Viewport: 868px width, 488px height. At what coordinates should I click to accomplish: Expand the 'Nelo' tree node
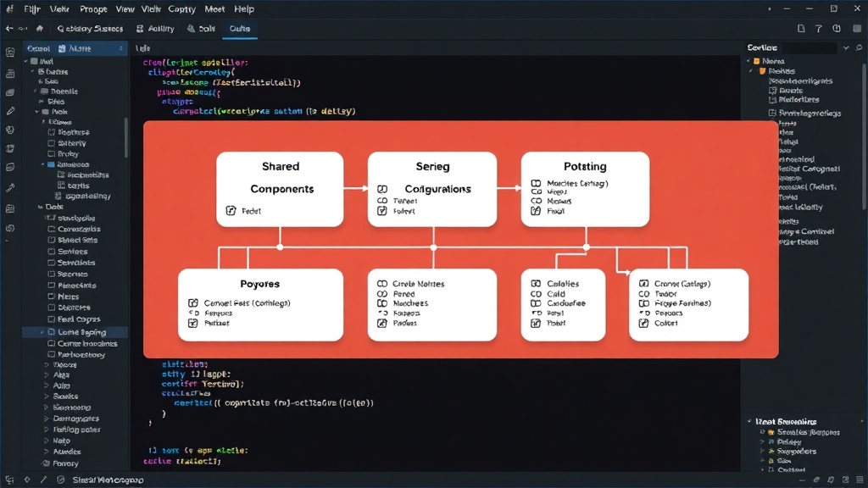pyautogui.click(x=47, y=441)
